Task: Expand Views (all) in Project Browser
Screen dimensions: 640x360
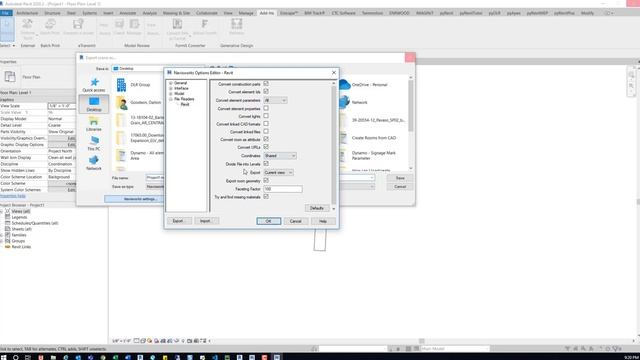Action: 2,211
